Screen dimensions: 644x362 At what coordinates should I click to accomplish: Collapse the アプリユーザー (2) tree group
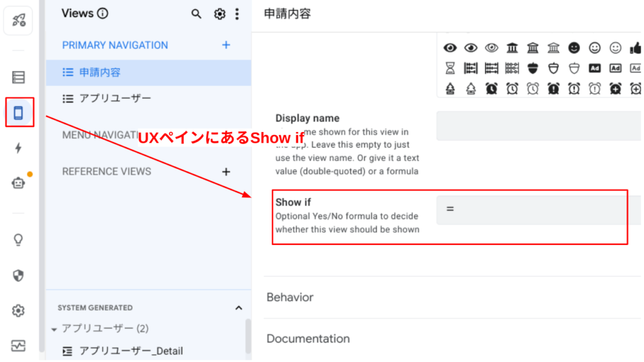click(x=55, y=329)
